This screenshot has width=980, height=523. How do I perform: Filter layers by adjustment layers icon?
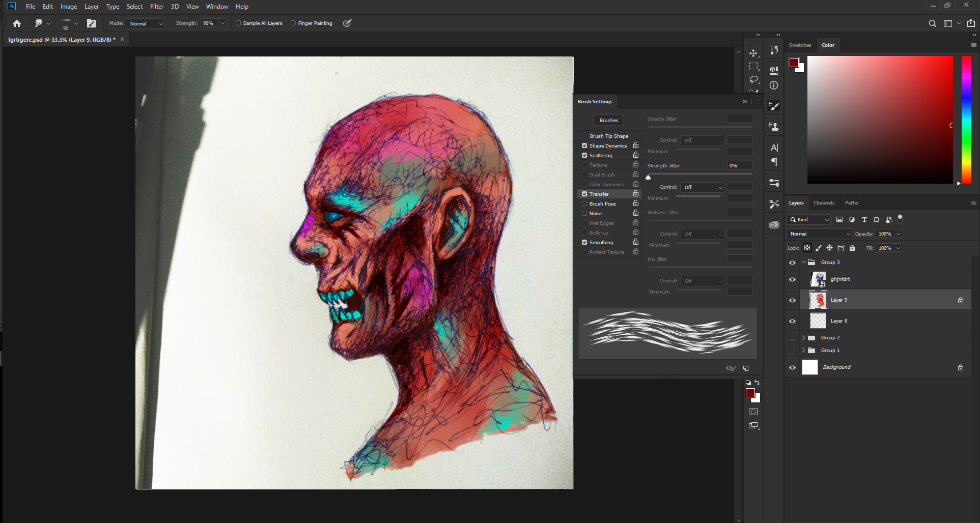click(852, 220)
